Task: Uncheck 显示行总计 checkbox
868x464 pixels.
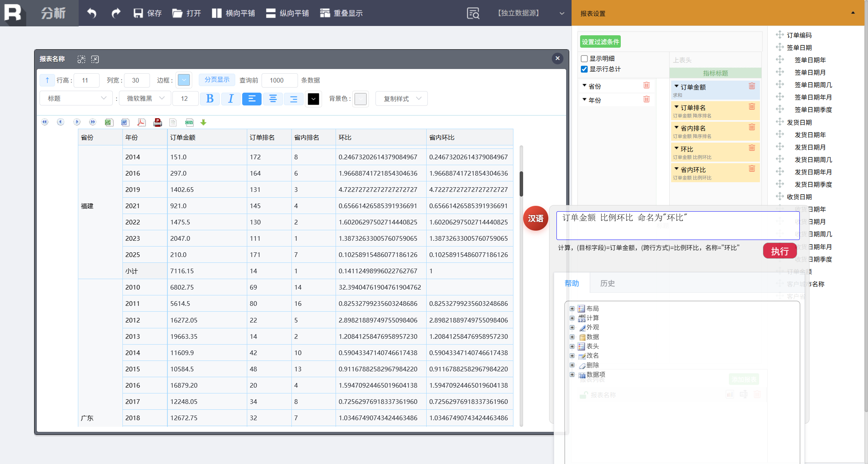Action: [584, 69]
